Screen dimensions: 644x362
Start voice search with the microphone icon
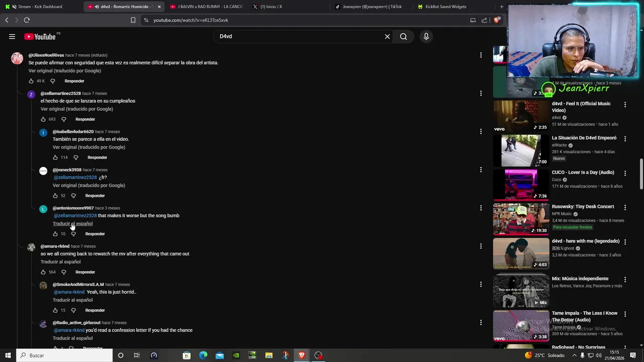click(x=426, y=36)
